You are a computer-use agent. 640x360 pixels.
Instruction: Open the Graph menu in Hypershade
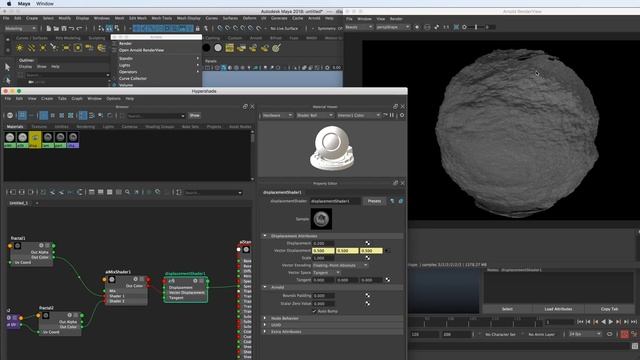click(x=77, y=99)
